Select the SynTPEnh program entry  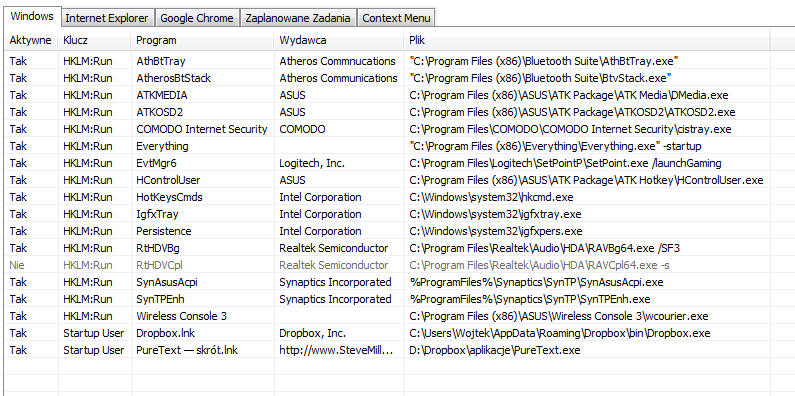160,299
